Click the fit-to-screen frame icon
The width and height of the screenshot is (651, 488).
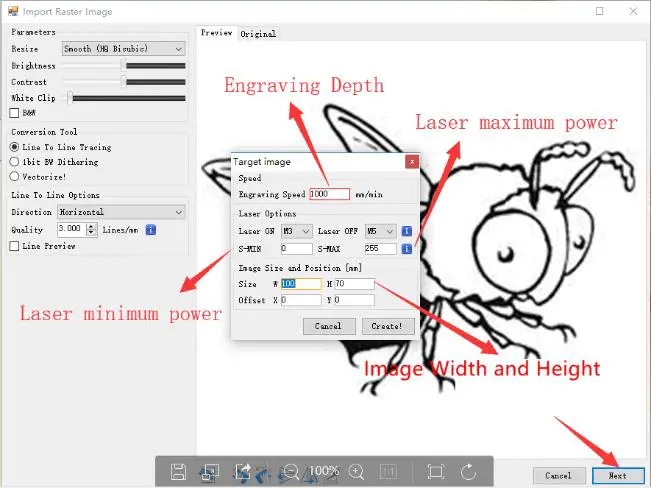coord(436,472)
